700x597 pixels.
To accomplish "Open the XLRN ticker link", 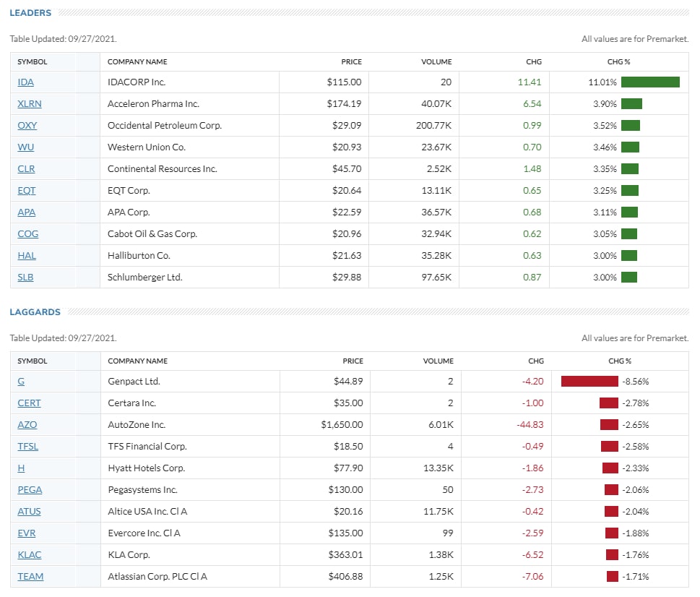I will (x=30, y=103).
